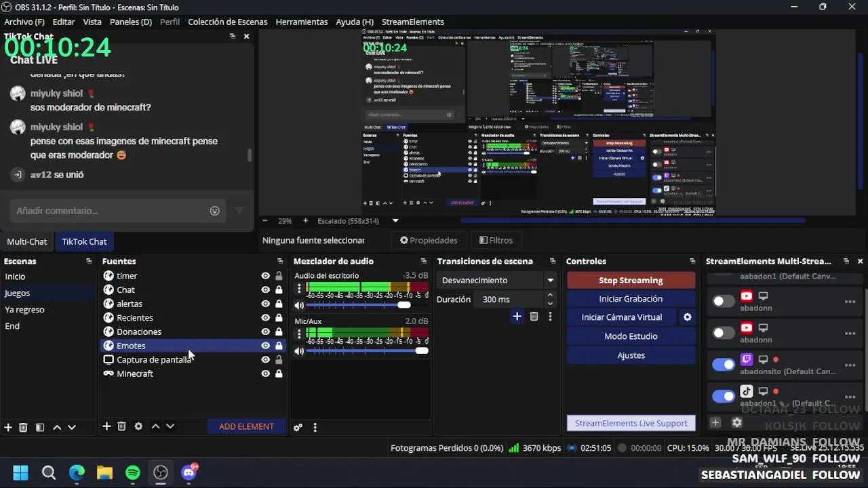Image resolution: width=868 pixels, height=488 pixels.
Task: Open source properties gear in Fuentes toolbar
Action: pyautogui.click(x=138, y=426)
